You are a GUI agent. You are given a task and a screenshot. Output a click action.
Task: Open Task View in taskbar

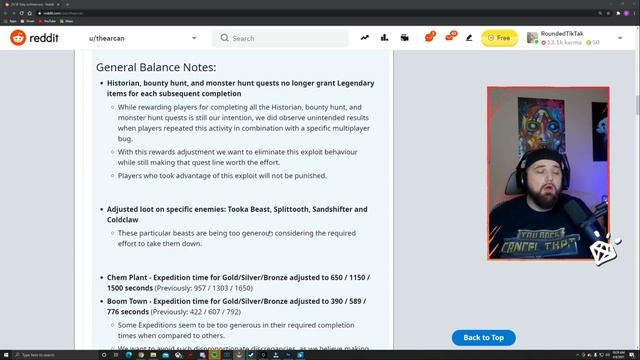pos(116,355)
